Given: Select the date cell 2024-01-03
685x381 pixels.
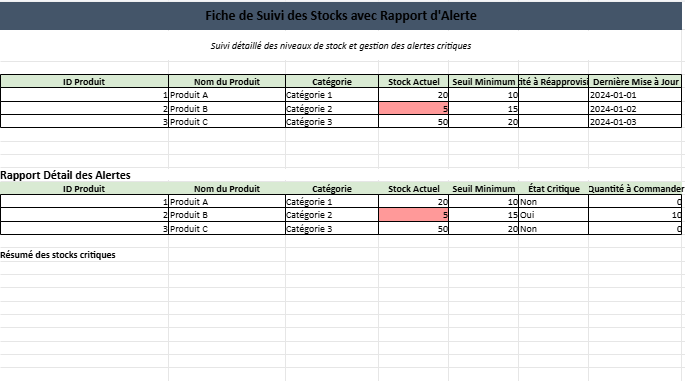Looking at the screenshot, I should tap(635, 121).
